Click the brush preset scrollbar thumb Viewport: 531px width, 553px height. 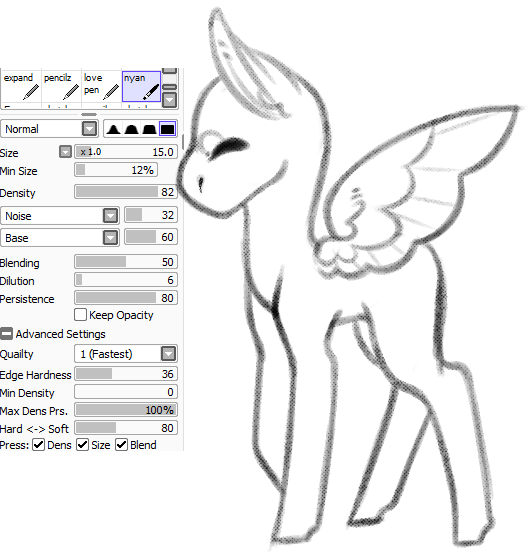[x=170, y=87]
